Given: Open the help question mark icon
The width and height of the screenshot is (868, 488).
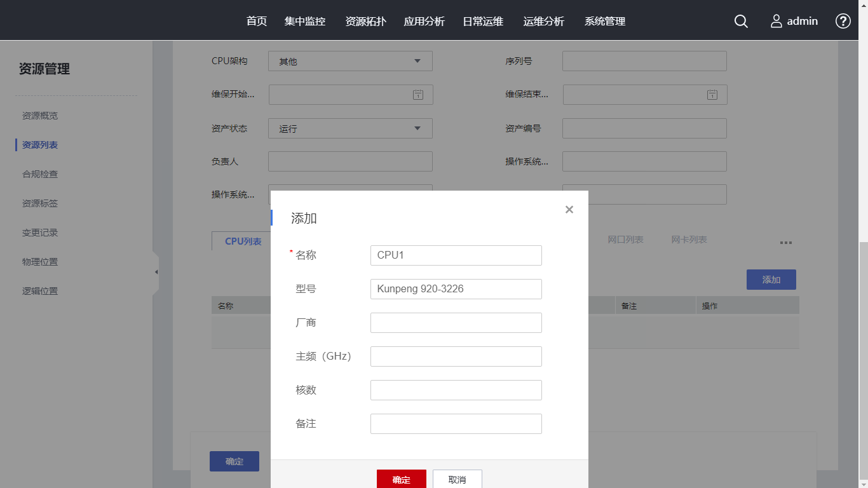Looking at the screenshot, I should [x=843, y=21].
